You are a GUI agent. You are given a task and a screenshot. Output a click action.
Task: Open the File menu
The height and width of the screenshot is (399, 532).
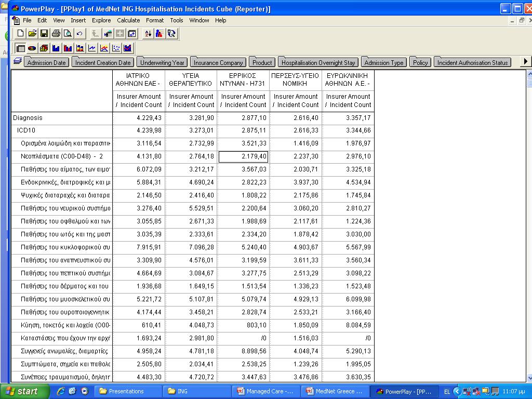(x=27, y=20)
